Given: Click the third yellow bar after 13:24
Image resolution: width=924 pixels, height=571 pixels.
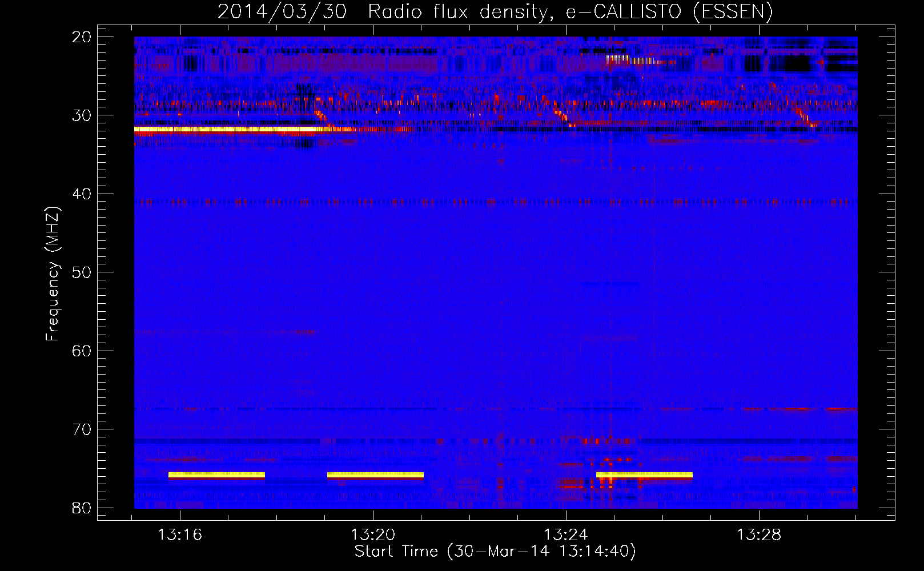Looking at the screenshot, I should click(644, 475).
